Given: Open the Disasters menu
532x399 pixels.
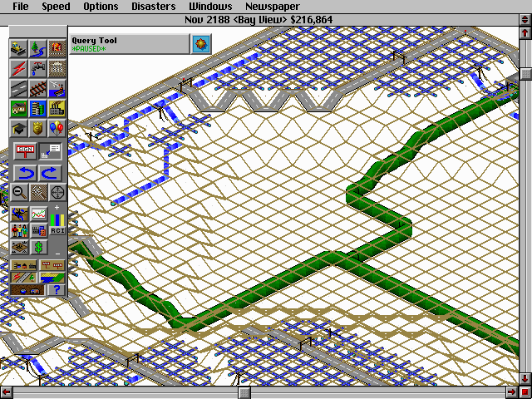Looking at the screenshot, I should pyautogui.click(x=154, y=7).
